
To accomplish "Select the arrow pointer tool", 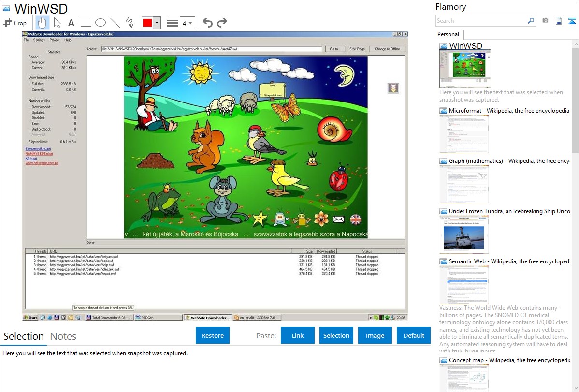I will pos(57,23).
